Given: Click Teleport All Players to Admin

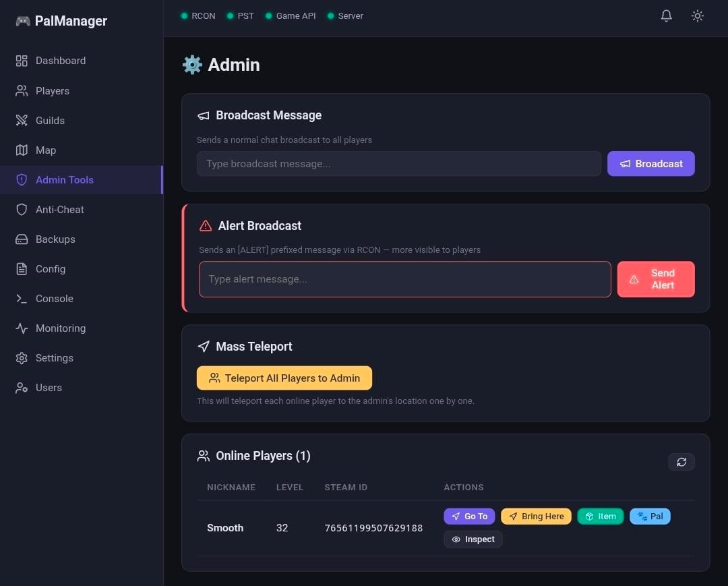Looking at the screenshot, I should pyautogui.click(x=284, y=378).
